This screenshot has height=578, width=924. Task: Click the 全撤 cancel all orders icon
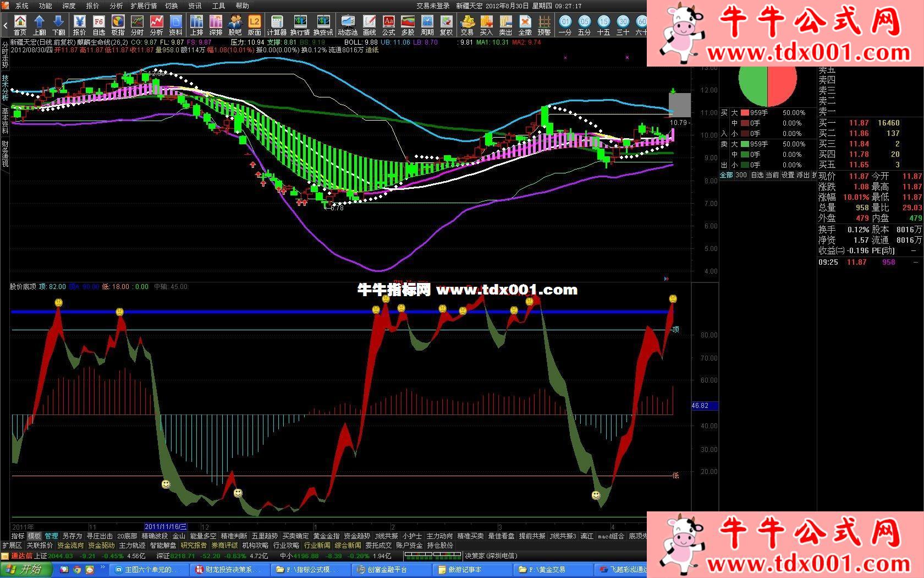[525, 25]
